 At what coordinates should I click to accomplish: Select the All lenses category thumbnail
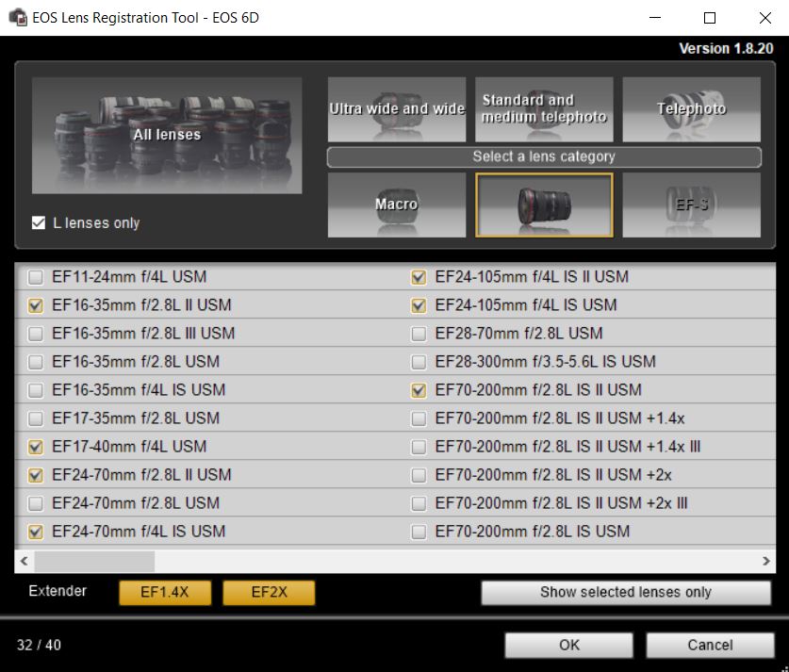[167, 136]
